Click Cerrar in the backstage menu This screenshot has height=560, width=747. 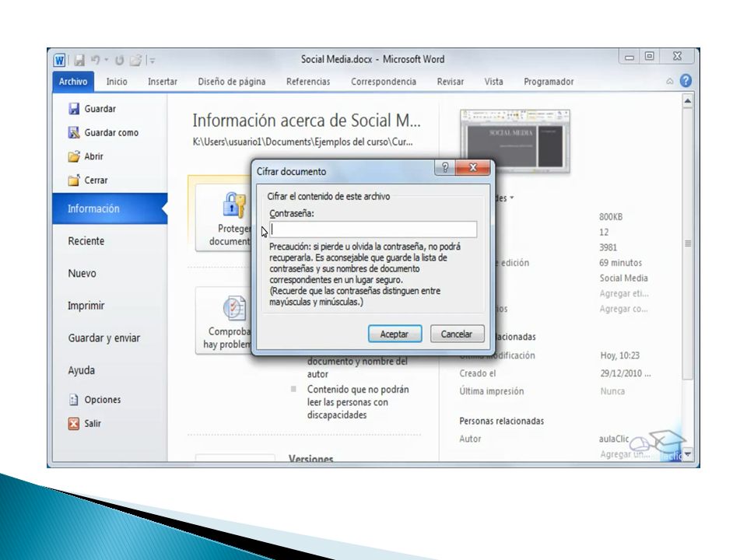point(88,180)
